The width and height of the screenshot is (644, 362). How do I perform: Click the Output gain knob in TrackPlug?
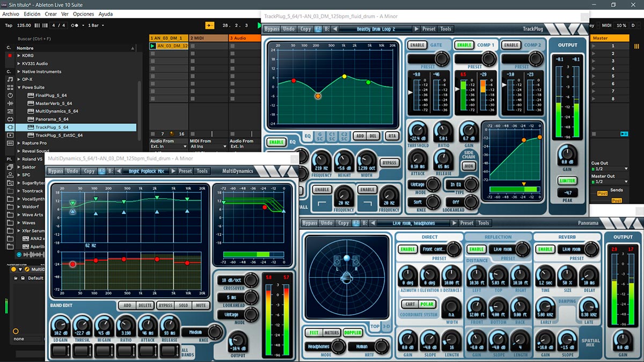pyautogui.click(x=567, y=154)
